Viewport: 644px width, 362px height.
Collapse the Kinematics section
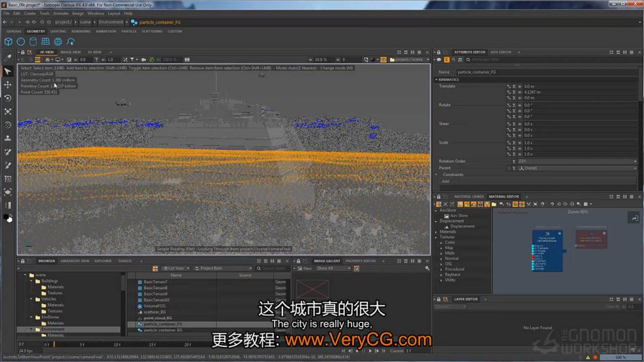coord(436,80)
